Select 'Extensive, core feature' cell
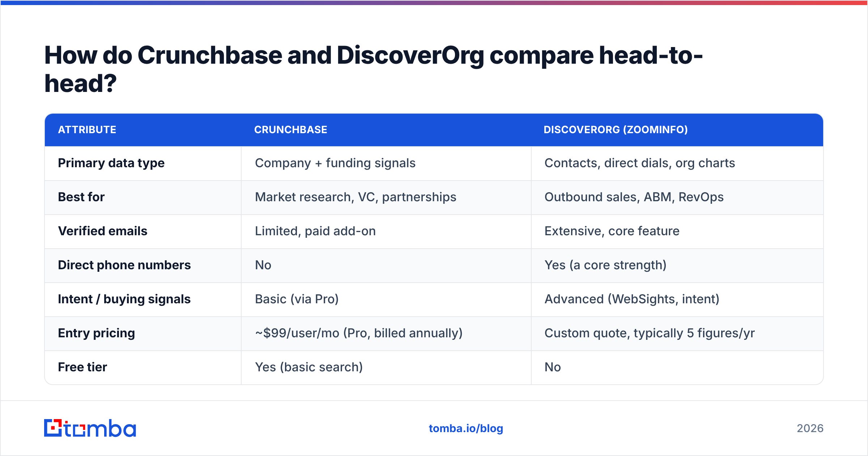This screenshot has width=868, height=456. click(x=612, y=231)
